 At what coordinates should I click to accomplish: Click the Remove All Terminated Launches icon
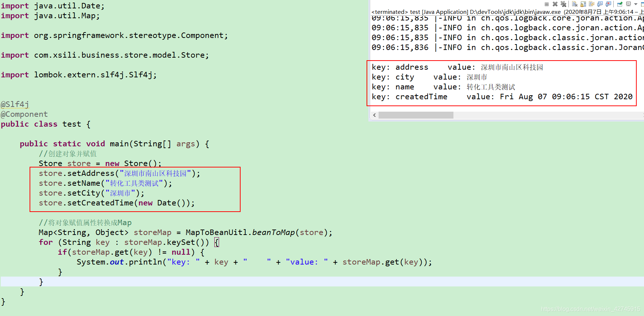[x=563, y=4]
